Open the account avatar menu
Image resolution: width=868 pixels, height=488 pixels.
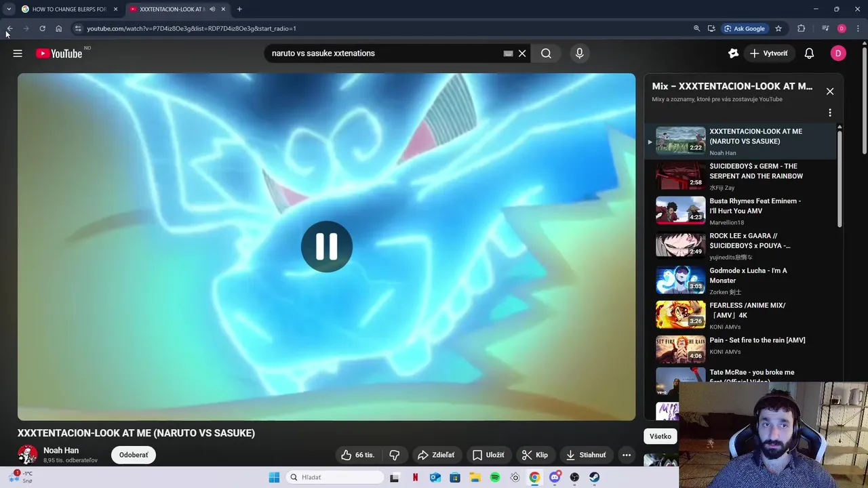point(838,54)
